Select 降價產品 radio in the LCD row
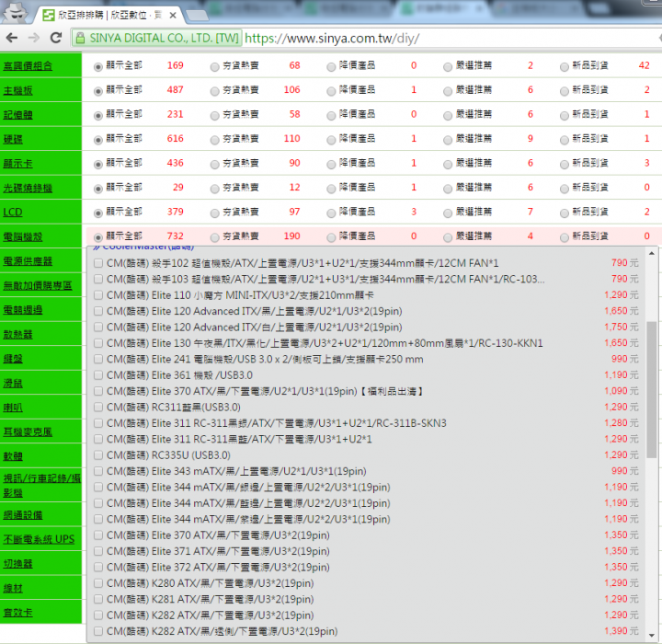Image resolution: width=662 pixels, height=644 pixels. pyautogui.click(x=331, y=213)
